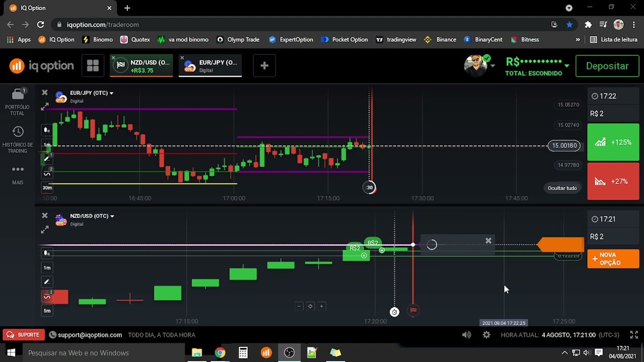Open drawing pencil tool on EUR/JPY chart
The width and height of the screenshot is (644, 362).
click(47, 158)
